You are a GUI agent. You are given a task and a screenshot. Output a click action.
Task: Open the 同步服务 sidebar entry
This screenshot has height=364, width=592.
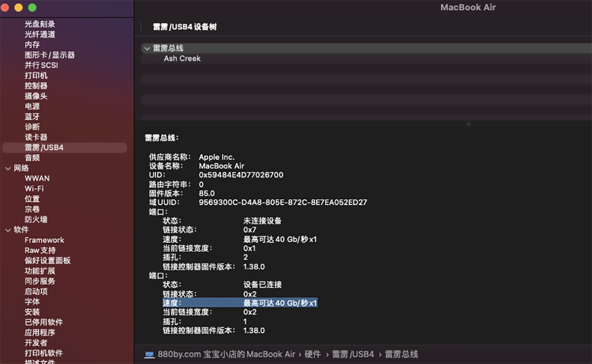pyautogui.click(x=40, y=281)
